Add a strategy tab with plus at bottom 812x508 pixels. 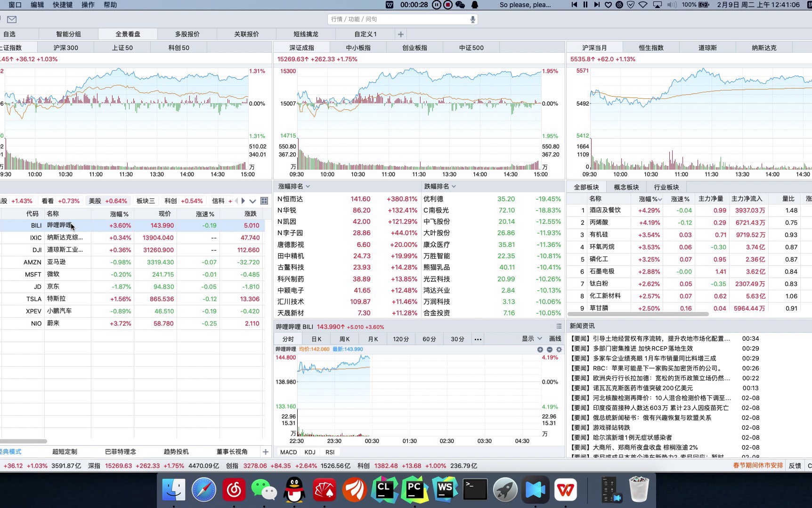click(x=265, y=451)
